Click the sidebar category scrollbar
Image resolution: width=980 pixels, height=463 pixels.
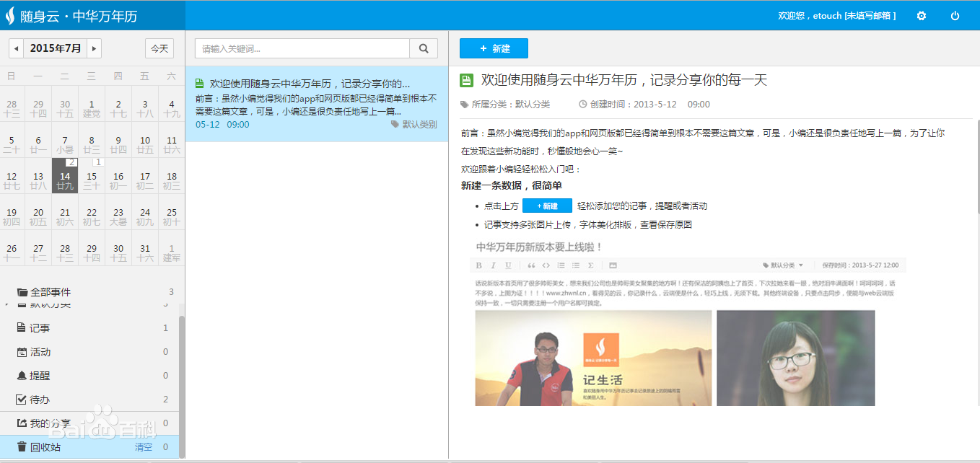pos(182,387)
